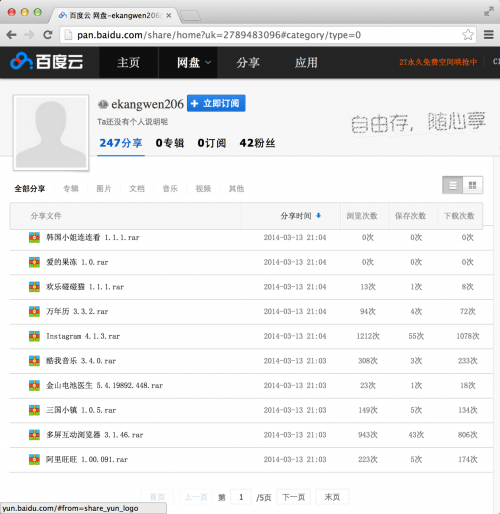The image size is (500, 514).
Task: Open a new browser tab
Action: [x=190, y=15]
